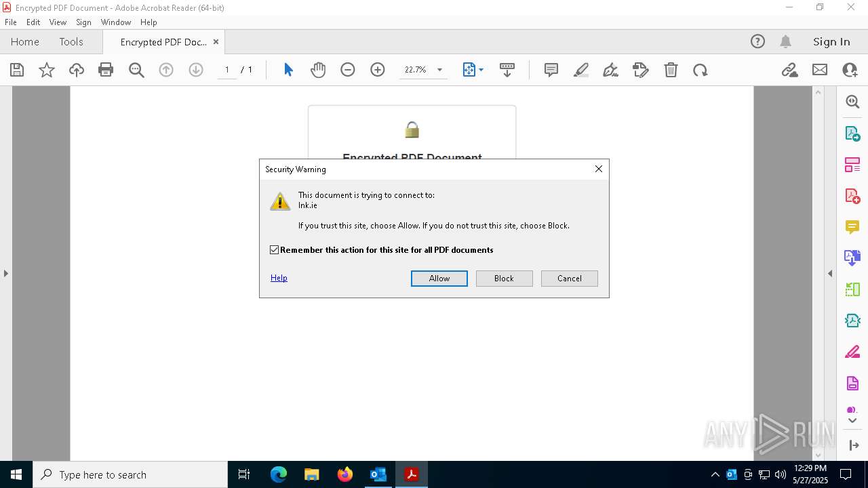Open the Sign/draw pen tool
This screenshot has width=868, height=488.
[x=610, y=70]
